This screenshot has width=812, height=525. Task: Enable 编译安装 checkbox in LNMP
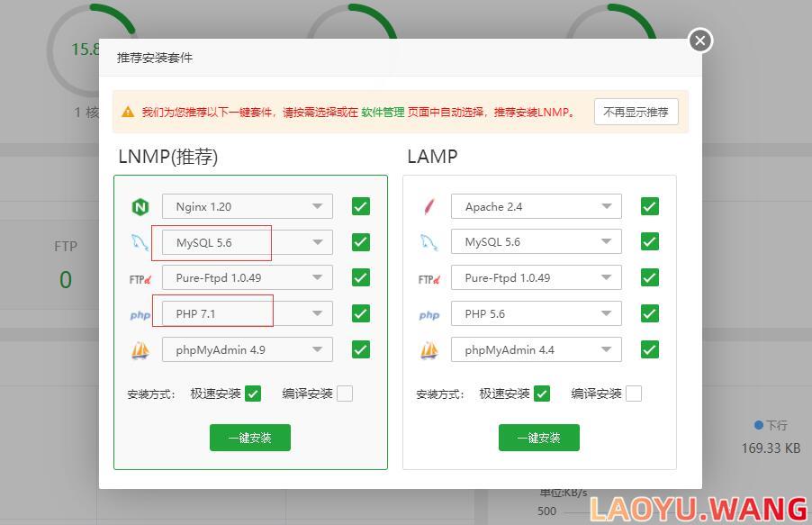(x=345, y=394)
